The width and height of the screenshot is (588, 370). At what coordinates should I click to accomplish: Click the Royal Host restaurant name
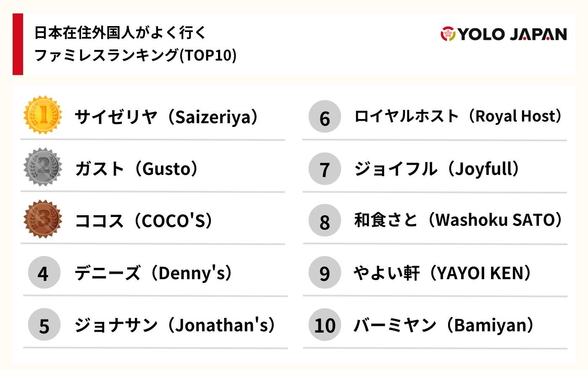[458, 116]
